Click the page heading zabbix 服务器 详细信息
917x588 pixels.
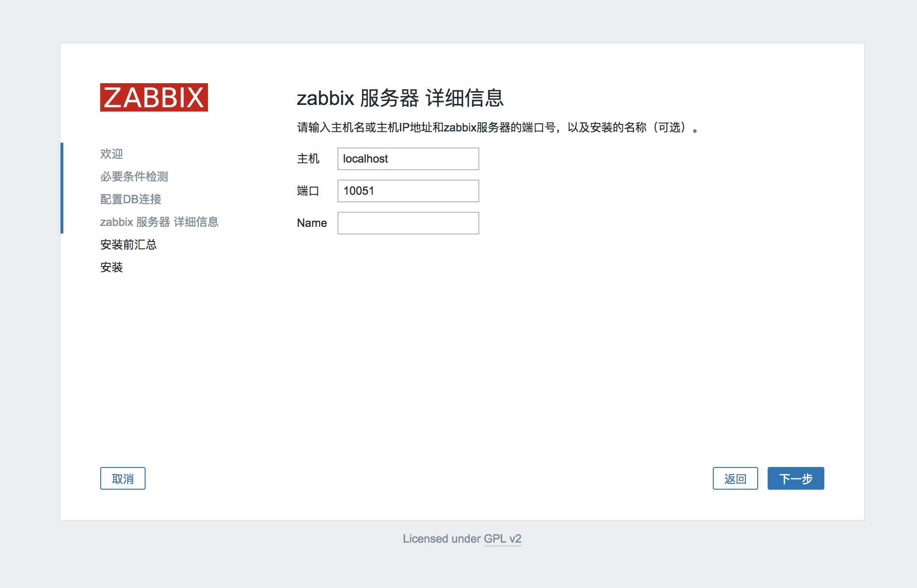point(400,98)
